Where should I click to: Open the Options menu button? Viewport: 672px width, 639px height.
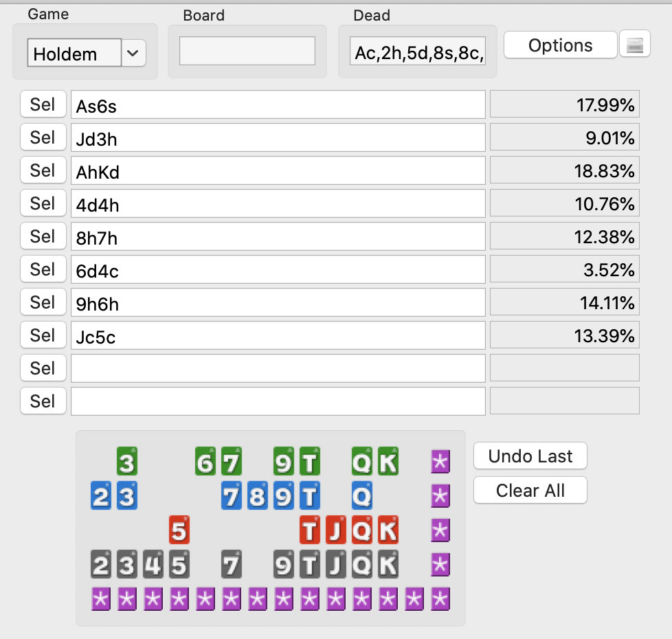tap(560, 45)
